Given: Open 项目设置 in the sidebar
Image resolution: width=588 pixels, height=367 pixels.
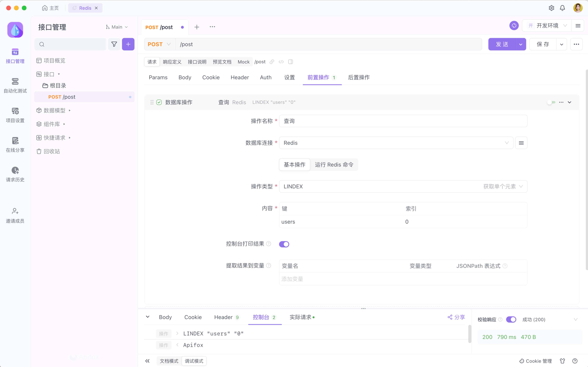Looking at the screenshot, I should 15,115.
